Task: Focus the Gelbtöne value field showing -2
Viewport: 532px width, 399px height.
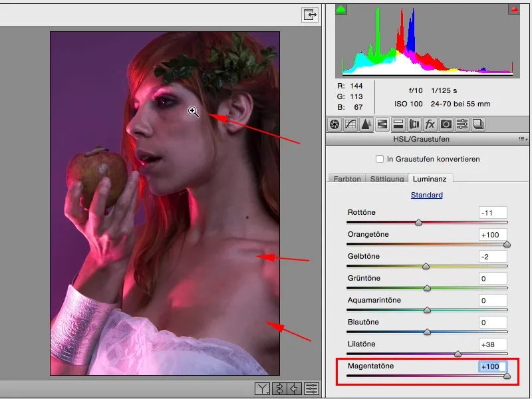Action: (493, 257)
